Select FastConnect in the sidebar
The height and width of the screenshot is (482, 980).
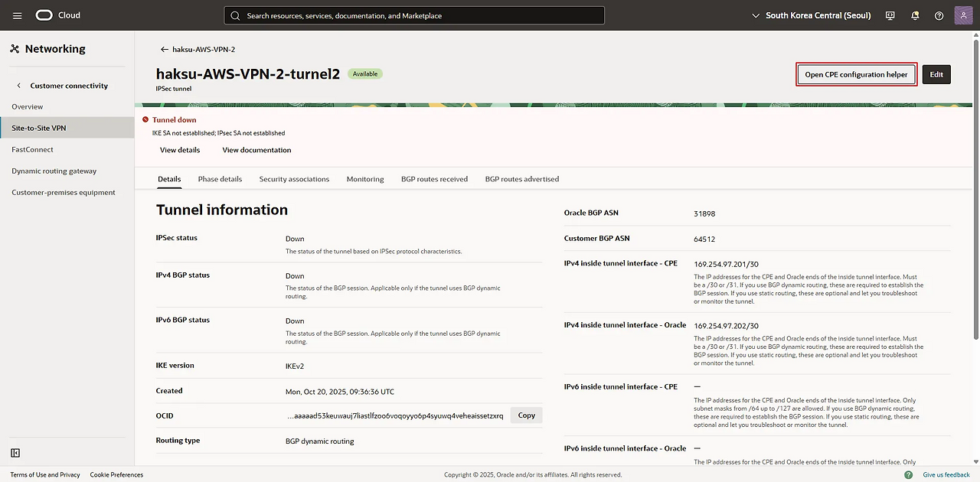(32, 150)
